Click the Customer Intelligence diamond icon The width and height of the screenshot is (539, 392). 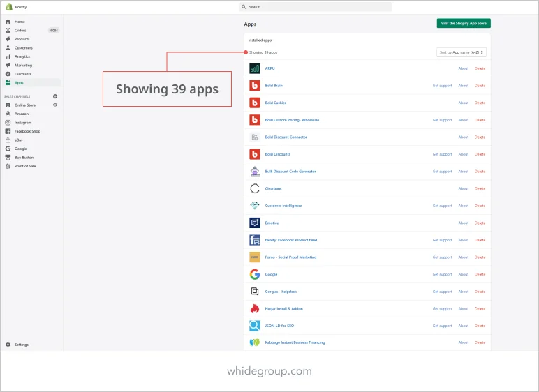pos(254,206)
